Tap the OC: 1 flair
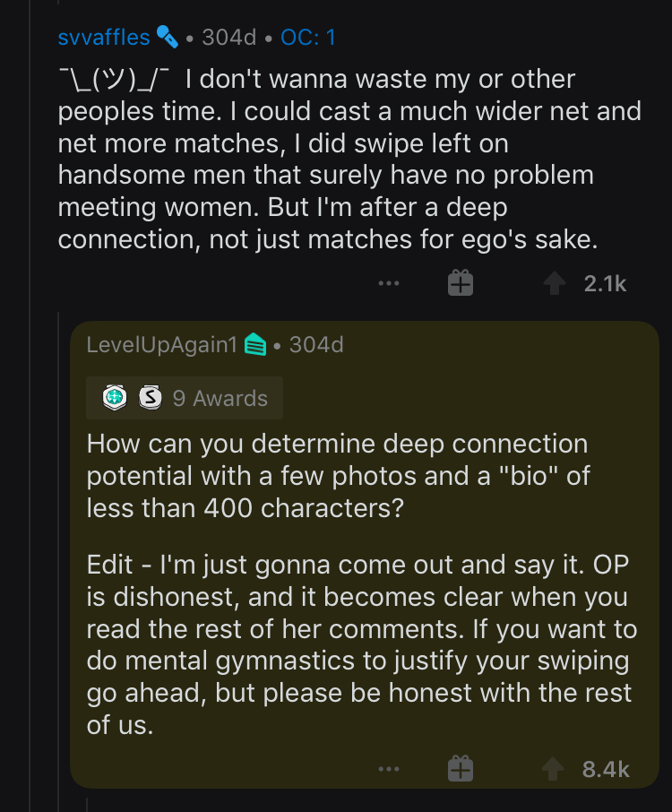 pos(307,38)
